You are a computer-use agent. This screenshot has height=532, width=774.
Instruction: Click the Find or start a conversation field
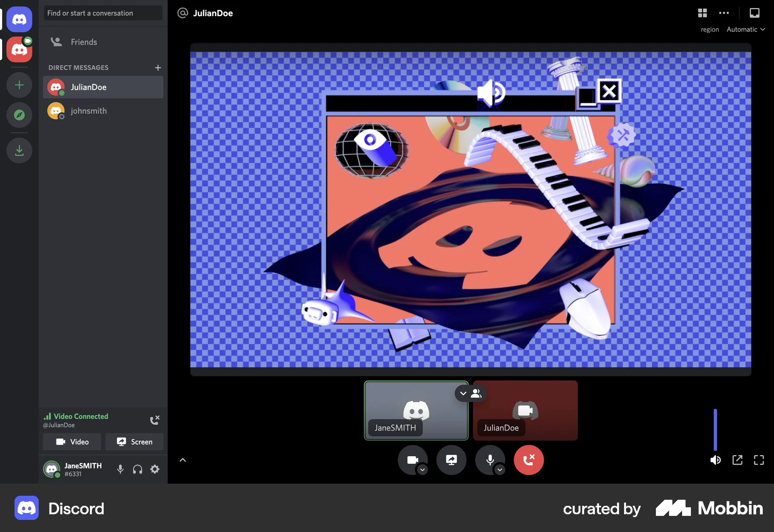pos(102,13)
